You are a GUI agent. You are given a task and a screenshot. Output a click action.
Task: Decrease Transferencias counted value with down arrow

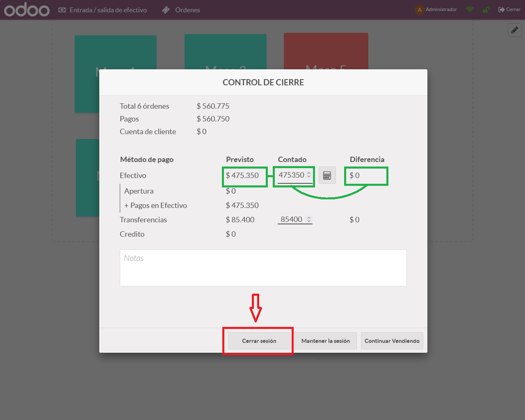(x=309, y=221)
